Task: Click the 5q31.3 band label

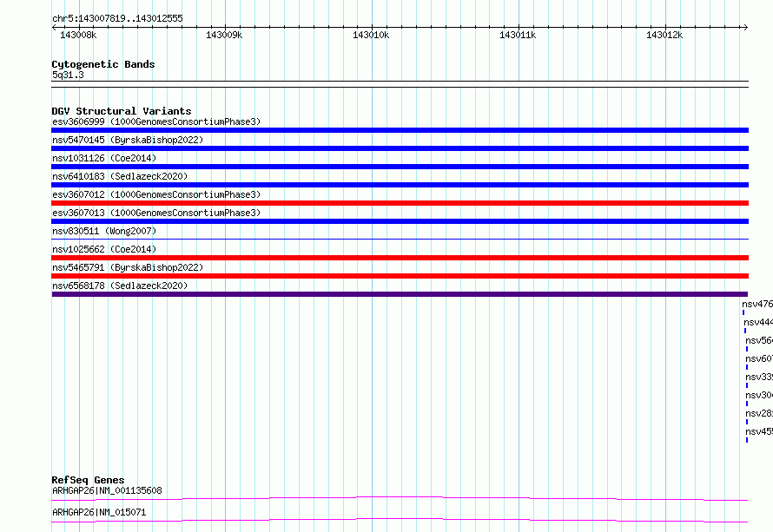Action: point(68,75)
